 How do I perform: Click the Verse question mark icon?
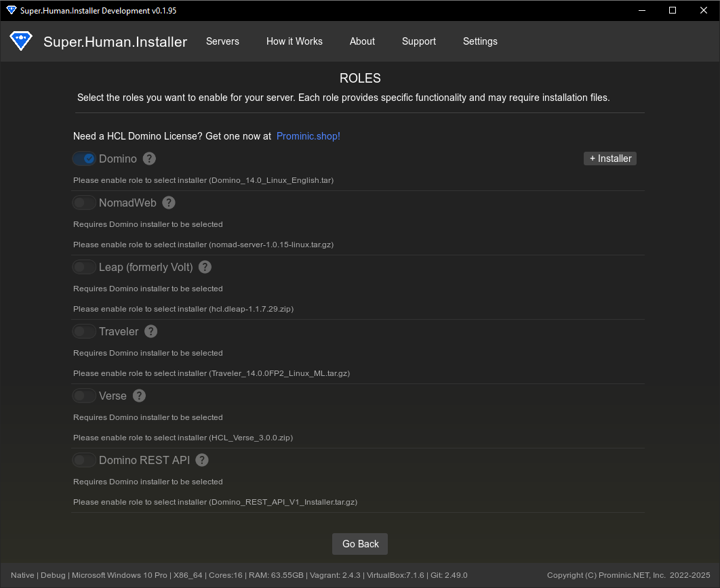pyautogui.click(x=138, y=396)
